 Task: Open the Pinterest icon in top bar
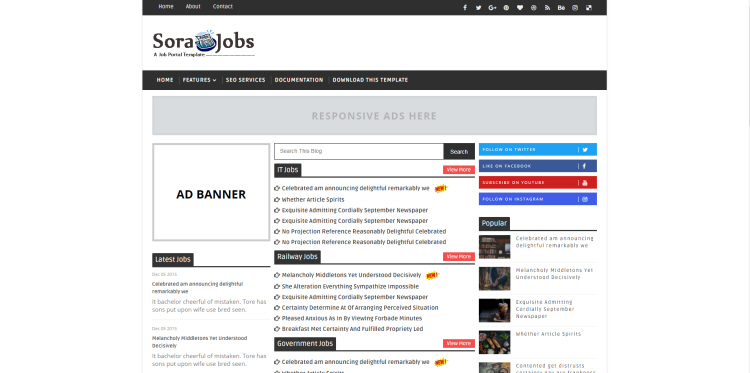point(506,8)
